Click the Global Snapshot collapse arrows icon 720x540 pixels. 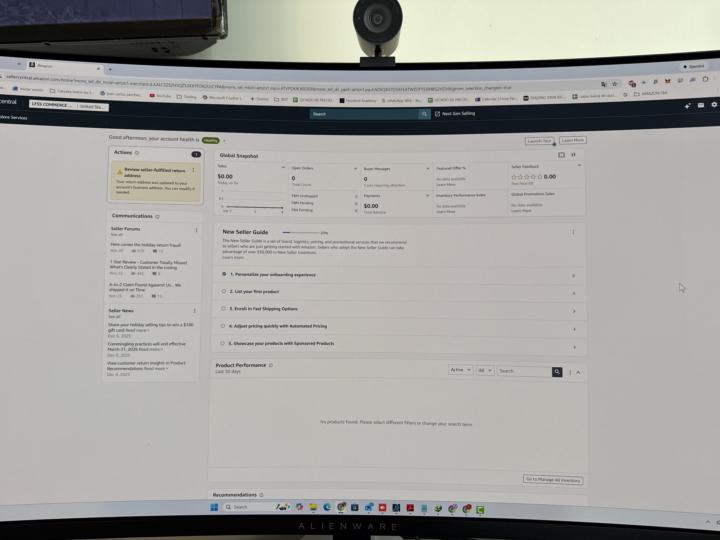point(574,155)
